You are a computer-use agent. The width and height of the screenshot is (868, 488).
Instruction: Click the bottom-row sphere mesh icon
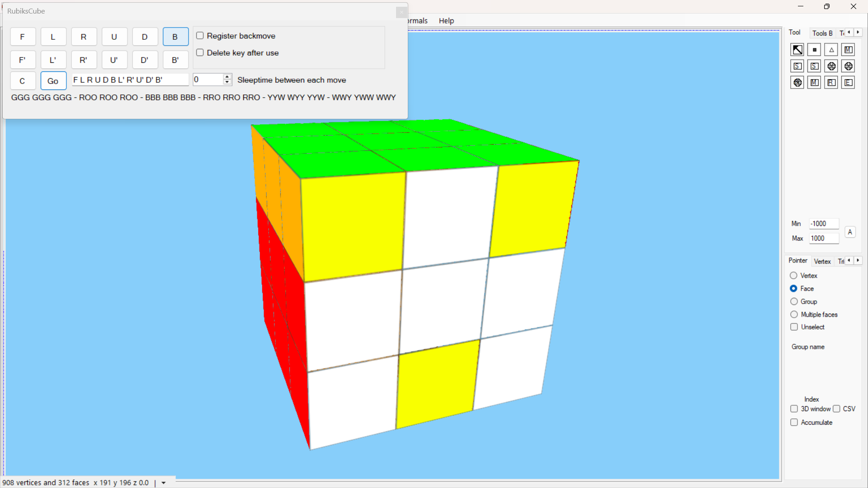coord(797,83)
